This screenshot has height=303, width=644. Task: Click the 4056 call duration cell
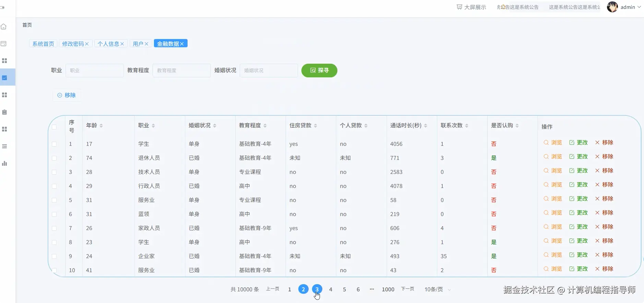396,144
